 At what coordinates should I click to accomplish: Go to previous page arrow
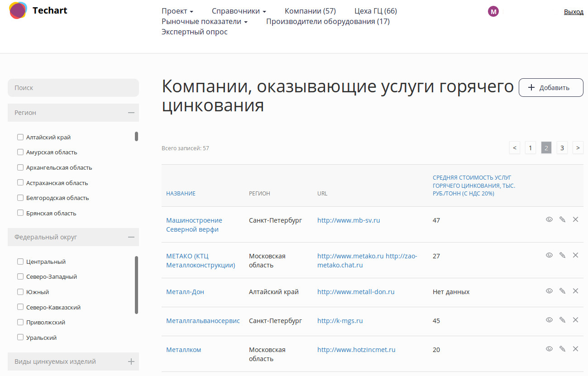click(514, 148)
